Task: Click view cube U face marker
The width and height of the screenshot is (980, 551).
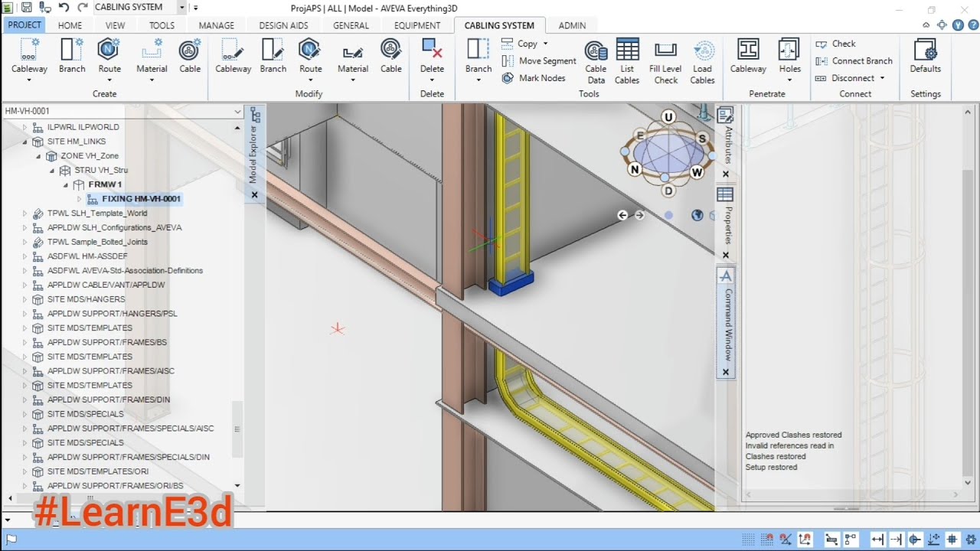Action: click(668, 117)
